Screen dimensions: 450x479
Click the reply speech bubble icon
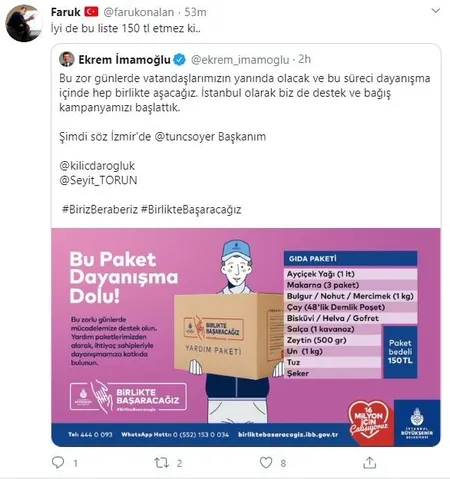[x=58, y=462]
